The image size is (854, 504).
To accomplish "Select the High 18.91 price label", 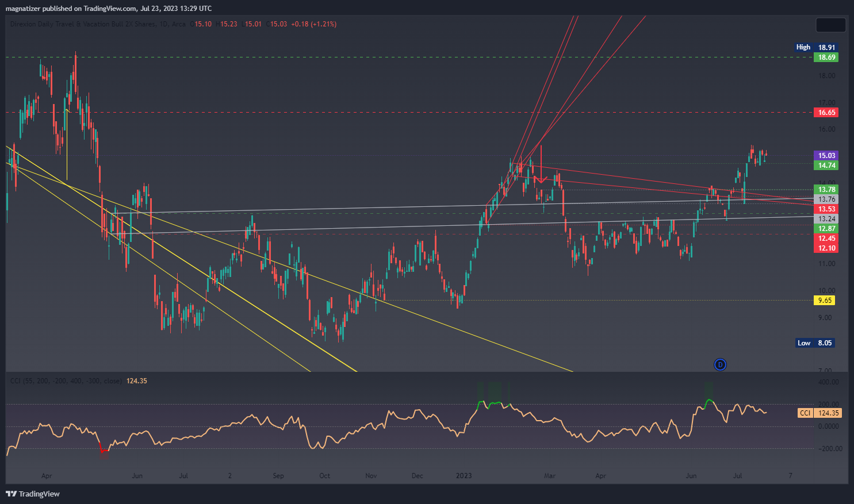I will (815, 47).
